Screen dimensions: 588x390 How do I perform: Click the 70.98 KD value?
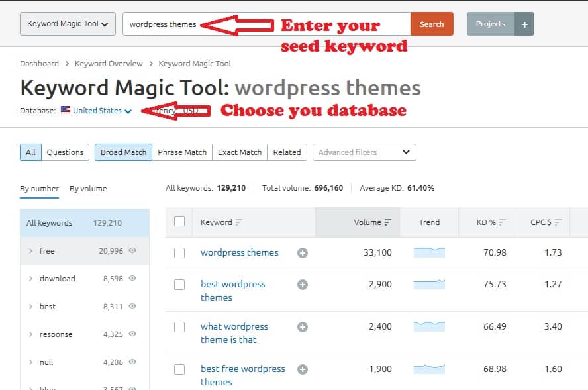click(495, 252)
